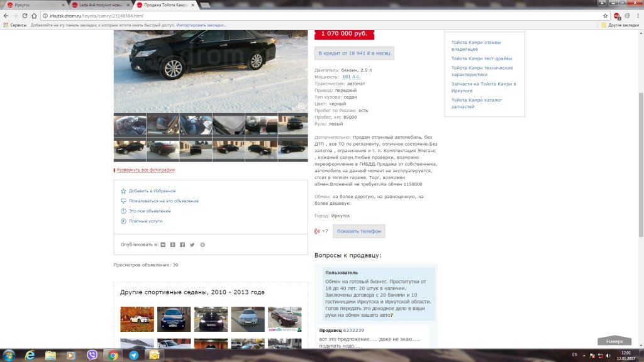Image resolution: width=644 pixels, height=362 pixels.
Task: Open the Windows Start menu
Action: [x=9, y=355]
